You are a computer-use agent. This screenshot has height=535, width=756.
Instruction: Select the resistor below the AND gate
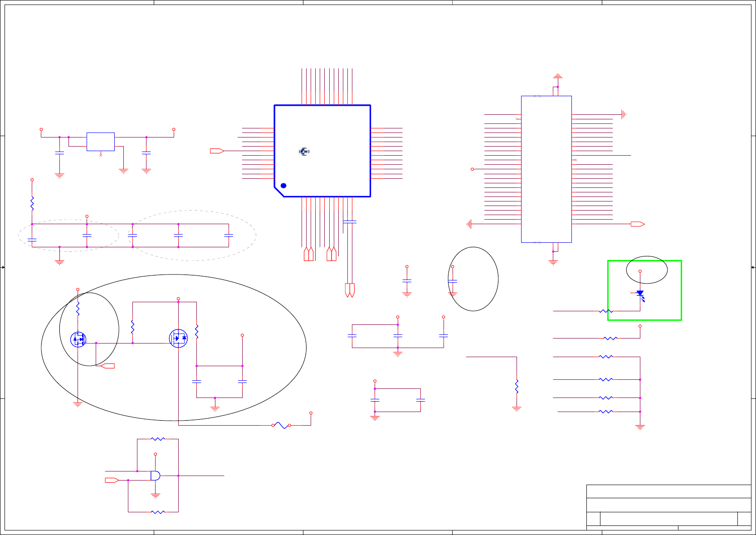click(158, 512)
